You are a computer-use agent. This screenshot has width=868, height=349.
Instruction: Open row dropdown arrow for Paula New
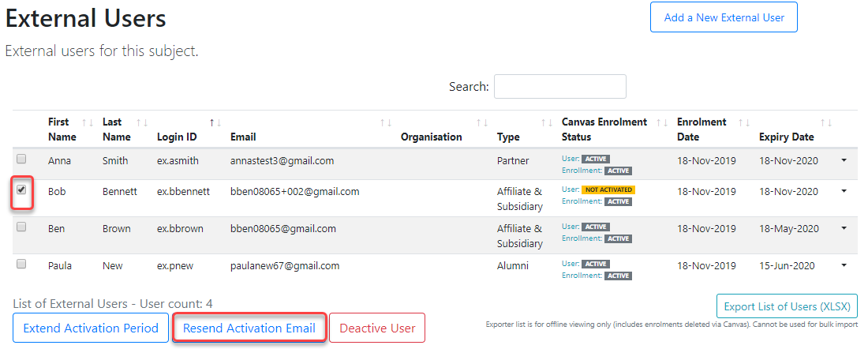844,265
